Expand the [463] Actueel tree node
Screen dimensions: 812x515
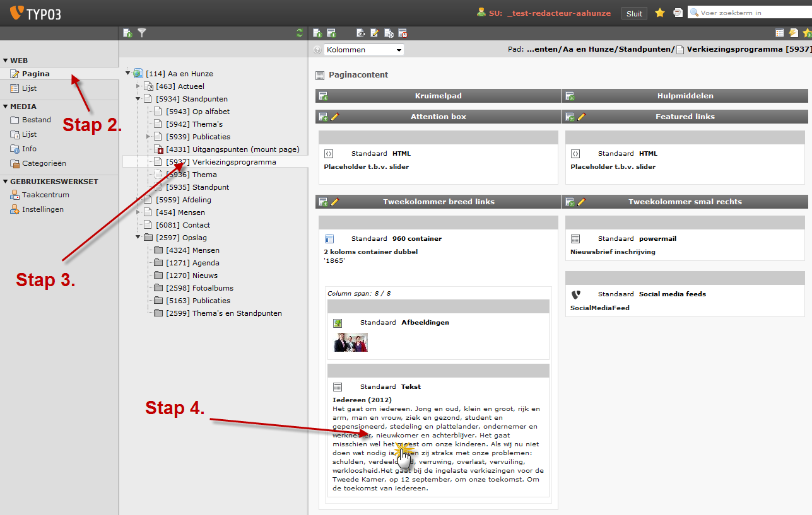tap(138, 86)
